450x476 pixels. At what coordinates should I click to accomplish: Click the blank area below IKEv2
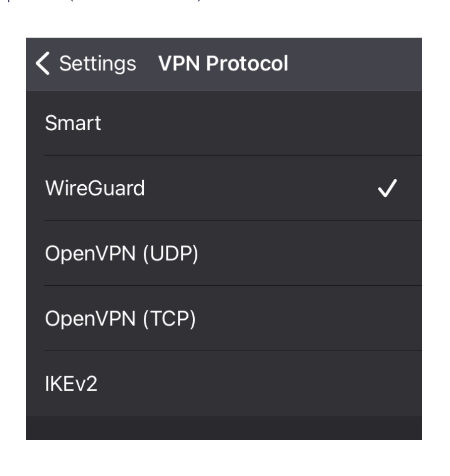223,428
